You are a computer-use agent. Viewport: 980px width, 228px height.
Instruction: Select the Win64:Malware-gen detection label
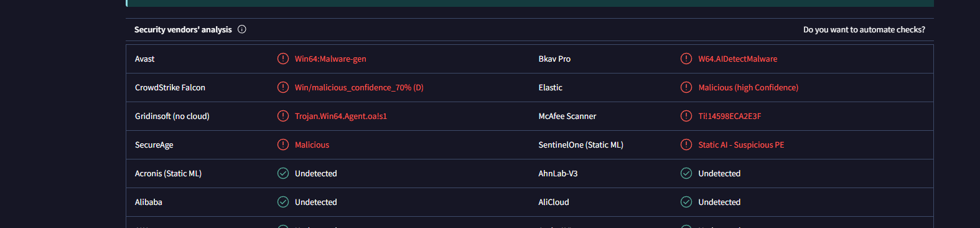pos(330,59)
